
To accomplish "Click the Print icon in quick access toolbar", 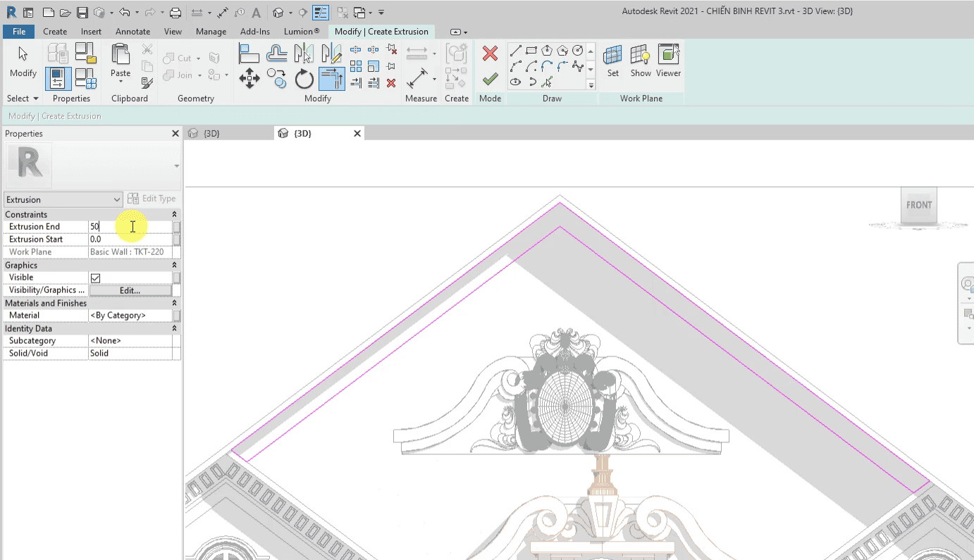I will click(176, 12).
